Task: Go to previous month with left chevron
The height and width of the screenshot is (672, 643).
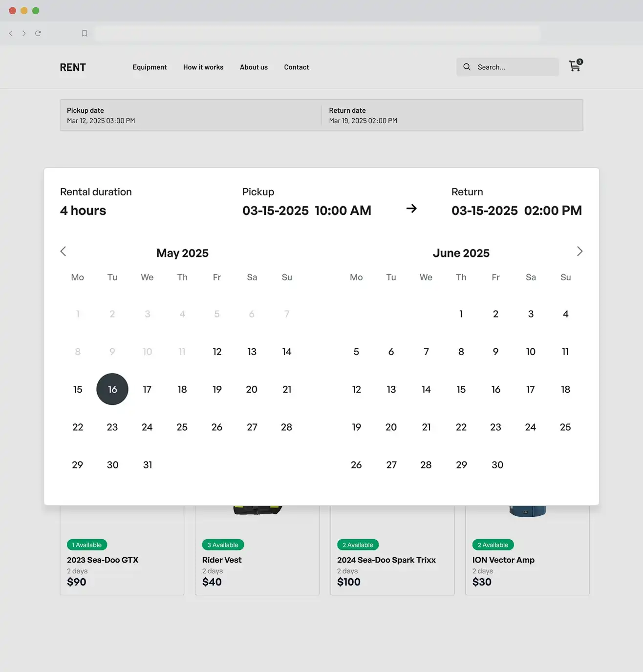Action: coord(63,252)
